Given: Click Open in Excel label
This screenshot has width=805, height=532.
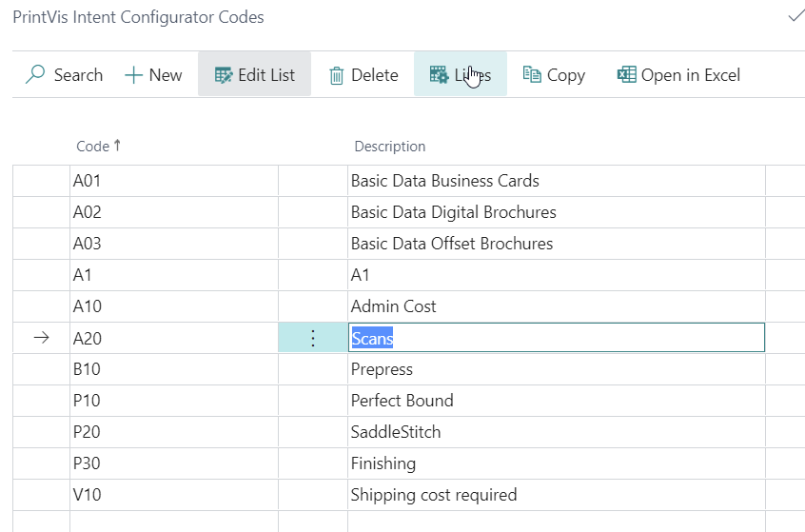Looking at the screenshot, I should coord(691,75).
